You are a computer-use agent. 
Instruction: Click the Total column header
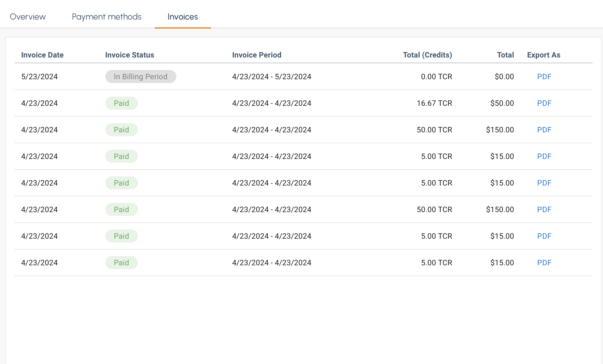coord(505,55)
